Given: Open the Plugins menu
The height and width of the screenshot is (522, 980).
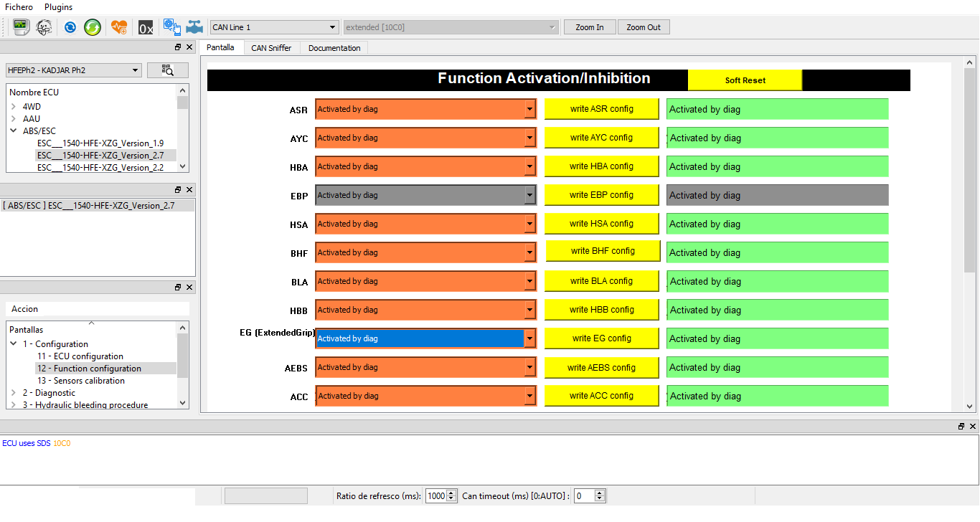Looking at the screenshot, I should (x=58, y=7).
